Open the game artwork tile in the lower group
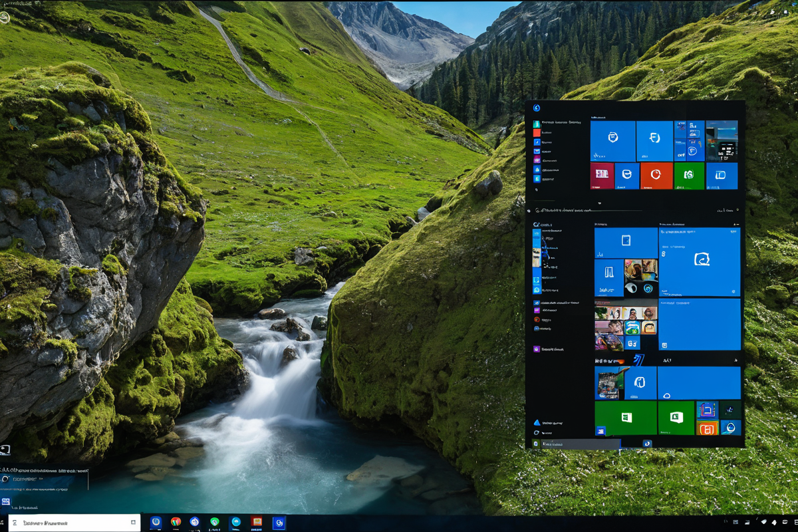The image size is (798, 532). 608,383
